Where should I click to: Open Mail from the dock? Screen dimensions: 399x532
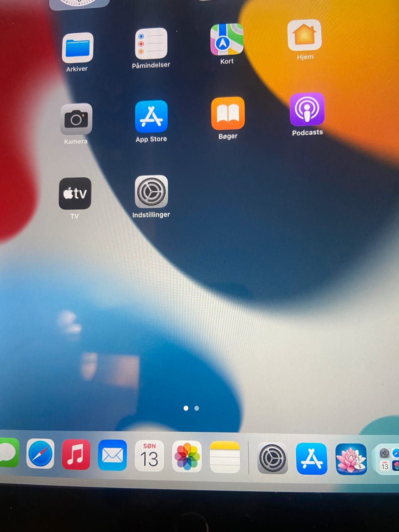click(x=113, y=455)
